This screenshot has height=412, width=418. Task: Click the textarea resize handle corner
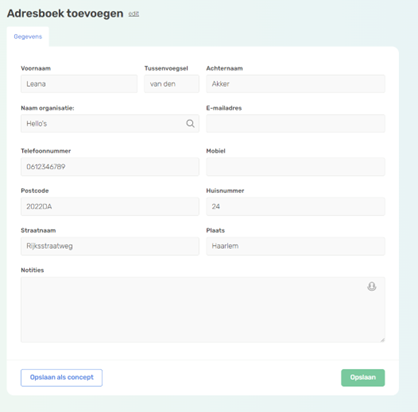[x=382, y=340]
